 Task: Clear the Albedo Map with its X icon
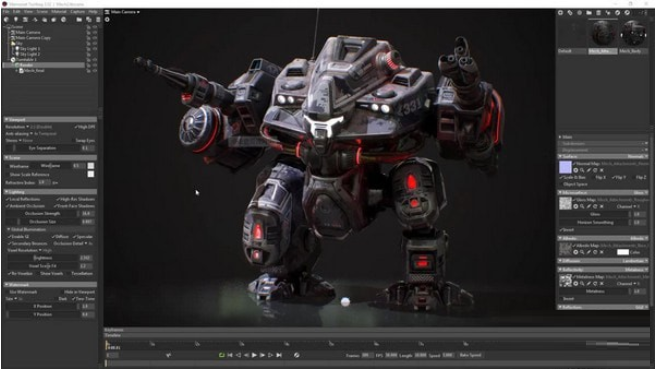[x=602, y=252]
